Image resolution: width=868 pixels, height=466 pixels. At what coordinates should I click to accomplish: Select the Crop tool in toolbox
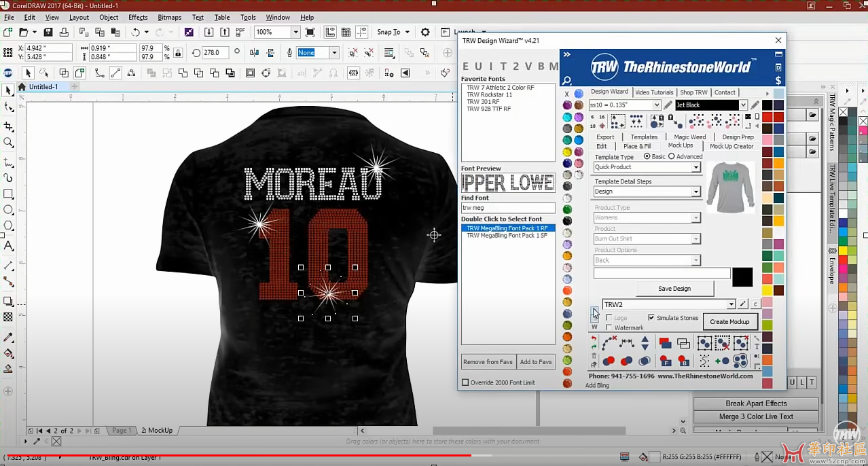click(x=9, y=126)
